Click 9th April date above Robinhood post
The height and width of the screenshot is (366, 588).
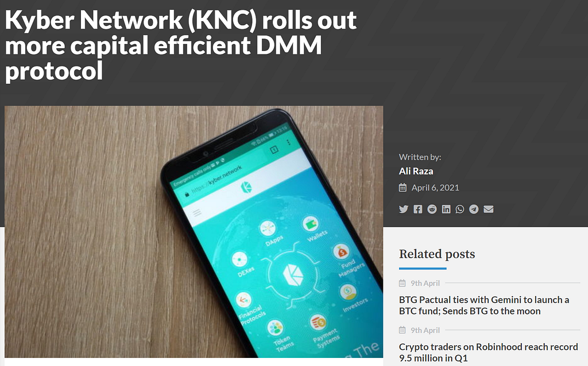coord(425,330)
